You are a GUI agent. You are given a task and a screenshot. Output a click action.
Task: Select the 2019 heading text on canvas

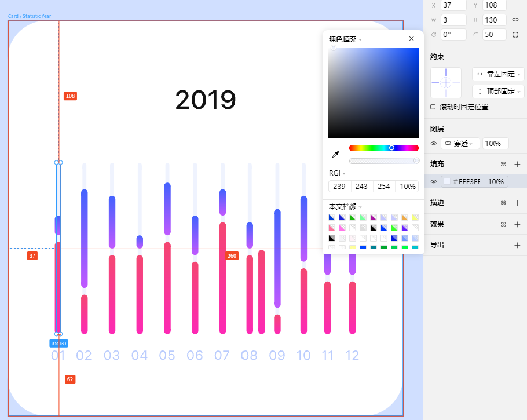(206, 100)
